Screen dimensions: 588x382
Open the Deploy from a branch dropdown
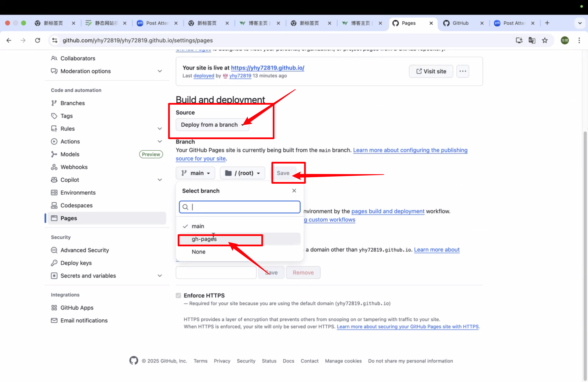[x=212, y=125]
